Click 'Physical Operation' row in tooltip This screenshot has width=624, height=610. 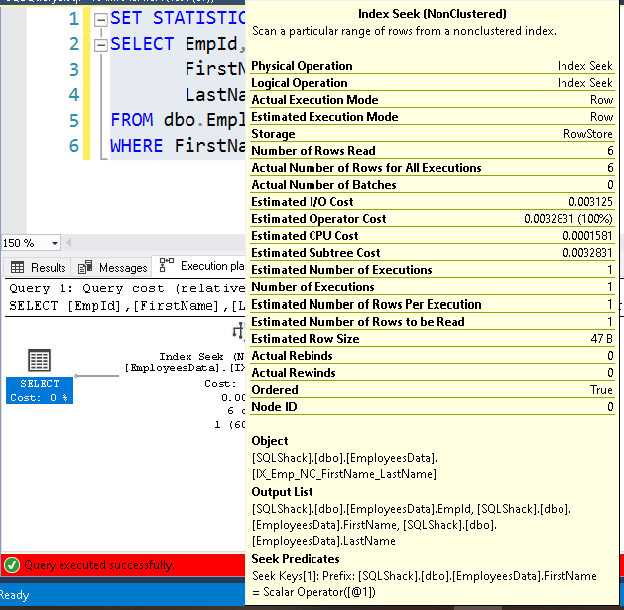[x=432, y=66]
